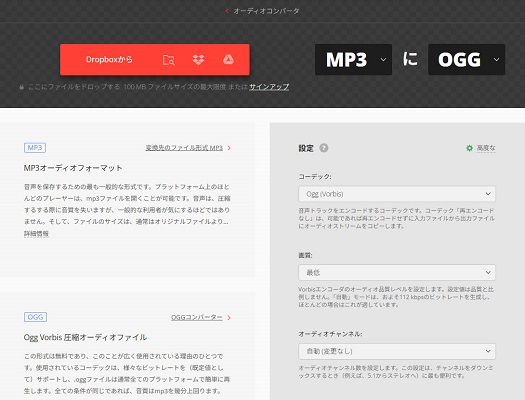The height and width of the screenshot is (400, 525).
Task: Click the オーディオチャンネル: label
Action: coord(330,334)
